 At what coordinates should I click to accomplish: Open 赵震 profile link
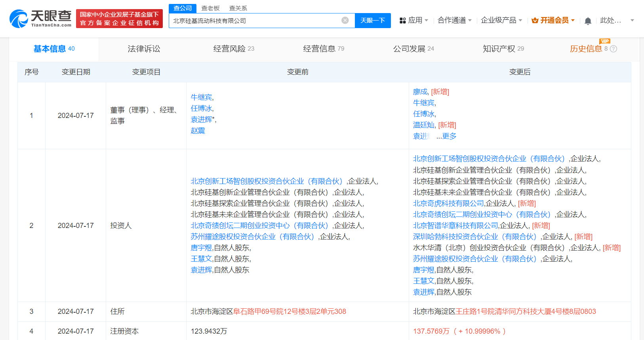point(198,131)
